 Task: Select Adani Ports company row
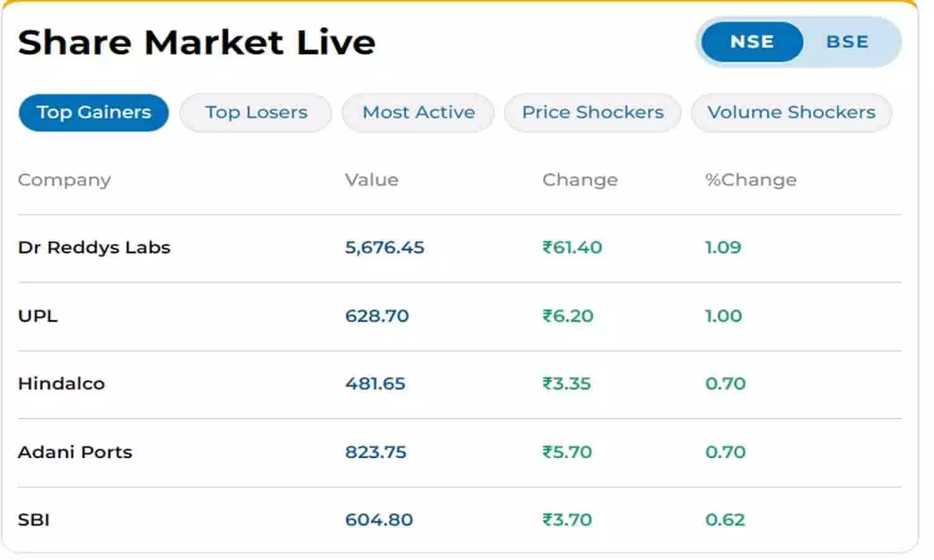coord(75,452)
